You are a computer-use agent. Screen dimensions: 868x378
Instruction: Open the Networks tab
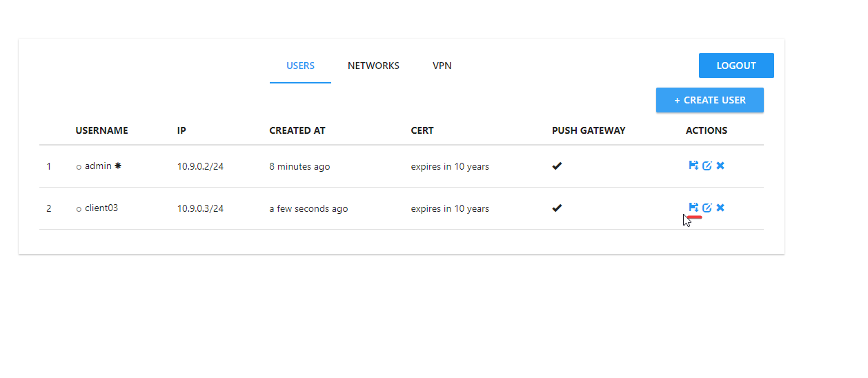373,66
